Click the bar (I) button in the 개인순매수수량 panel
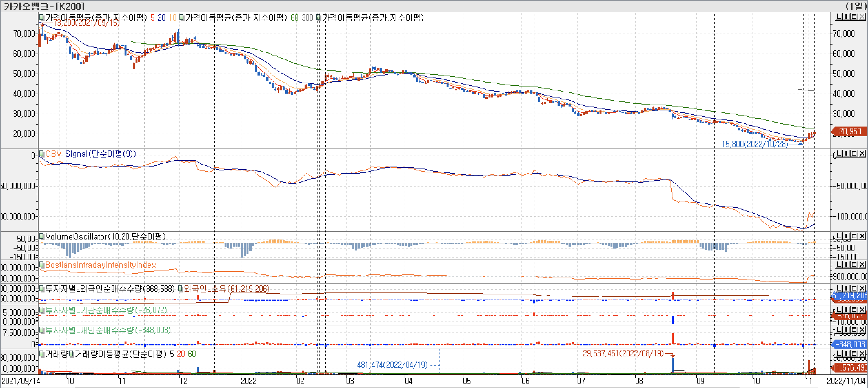 coord(847,329)
